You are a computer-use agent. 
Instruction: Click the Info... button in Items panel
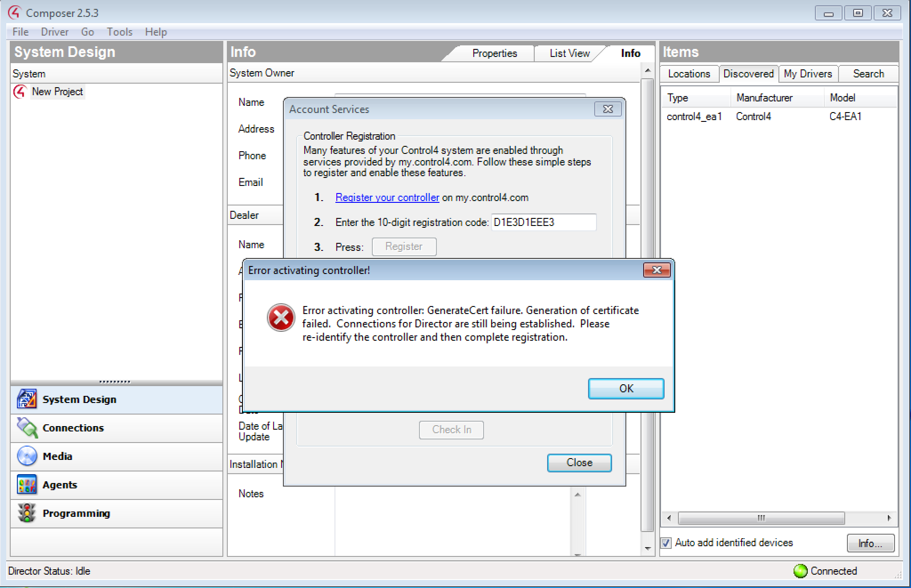[871, 543]
